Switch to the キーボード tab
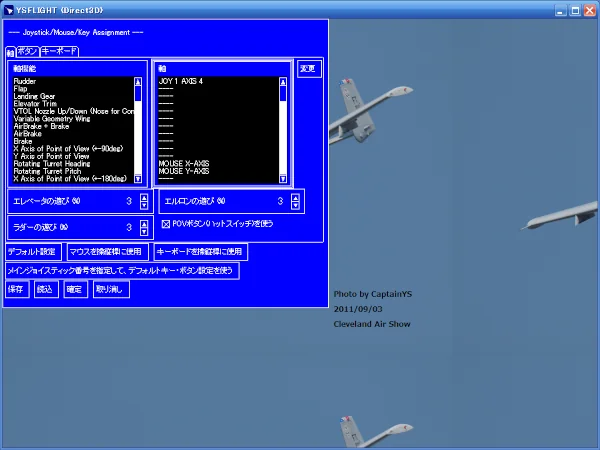This screenshot has width=600, height=450. click(59, 51)
